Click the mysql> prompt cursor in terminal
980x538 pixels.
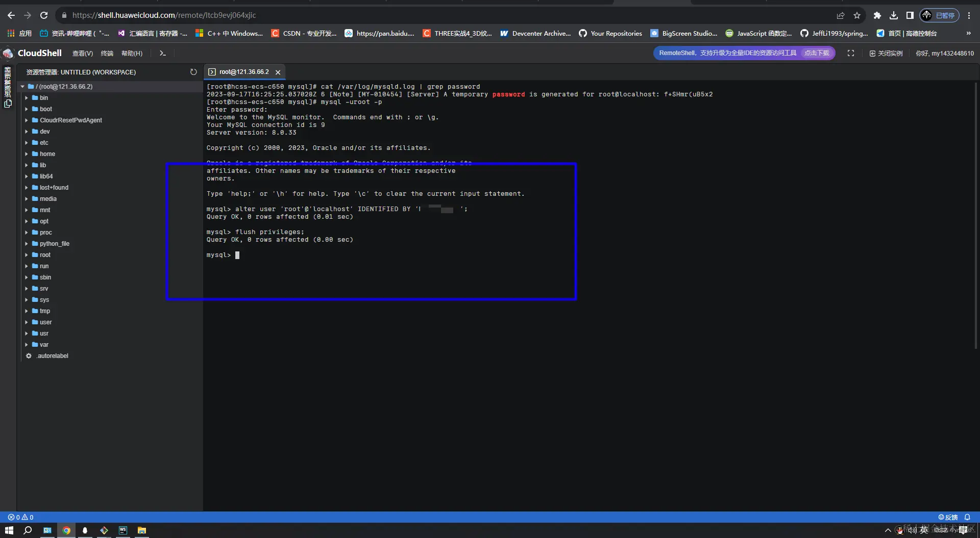(237, 255)
